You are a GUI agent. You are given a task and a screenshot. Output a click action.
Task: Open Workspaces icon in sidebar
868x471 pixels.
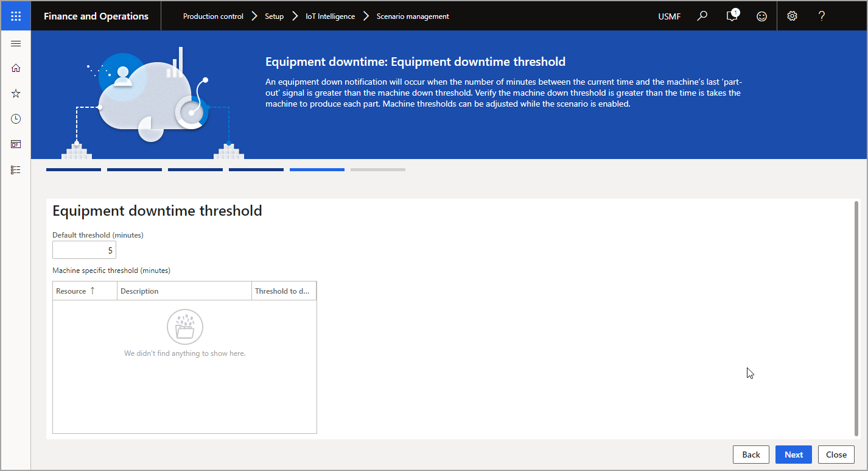(16, 144)
